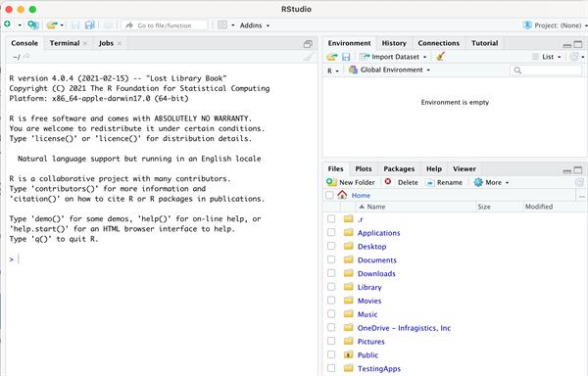
Task: Open the R language dropdown
Action: click(333, 70)
